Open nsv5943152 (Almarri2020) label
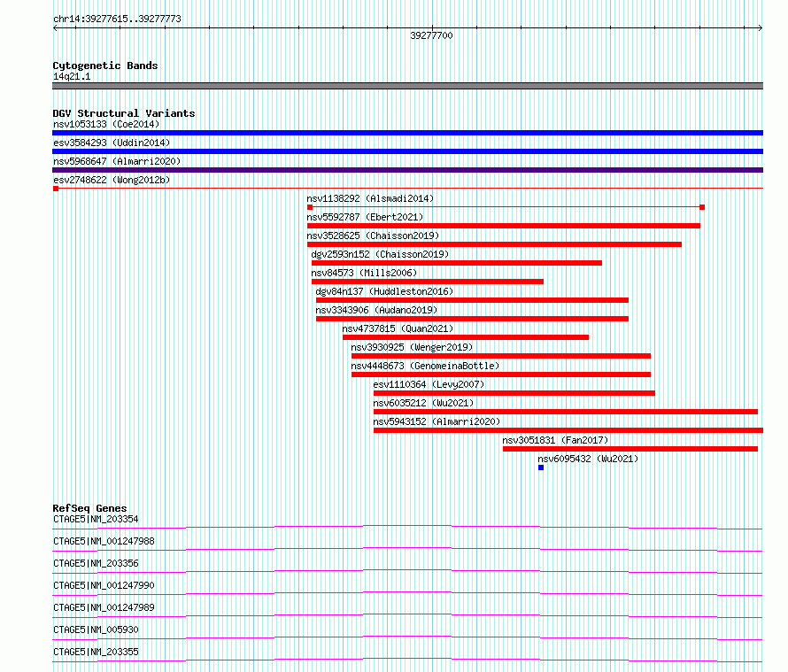Image resolution: width=788 pixels, height=672 pixels. click(x=436, y=421)
